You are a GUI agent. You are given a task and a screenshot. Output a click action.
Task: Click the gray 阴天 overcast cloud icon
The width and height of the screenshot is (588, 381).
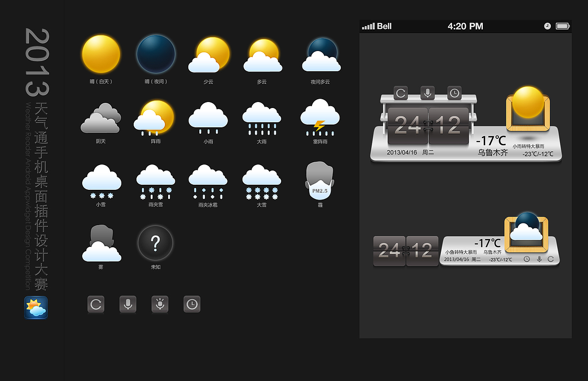coord(101,118)
